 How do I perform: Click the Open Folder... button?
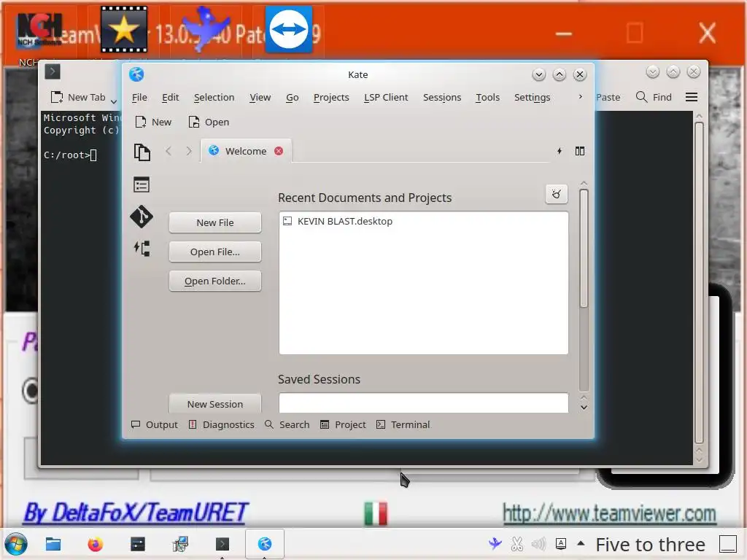pyautogui.click(x=215, y=281)
